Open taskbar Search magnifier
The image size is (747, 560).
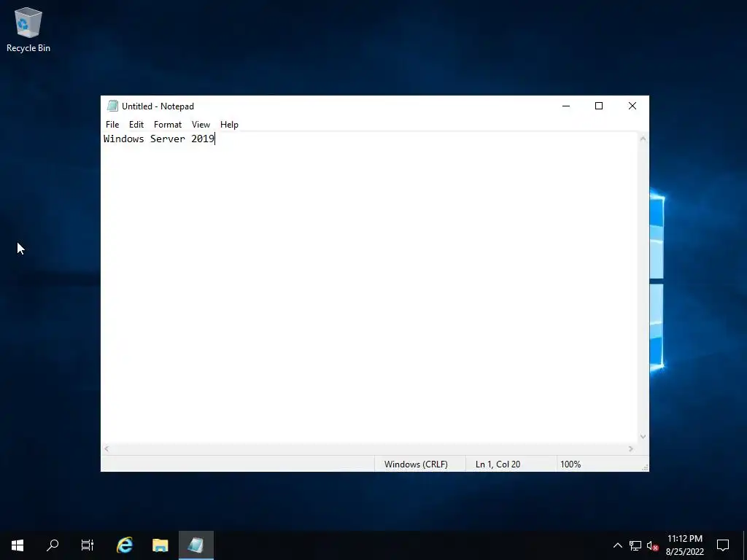[53, 545]
